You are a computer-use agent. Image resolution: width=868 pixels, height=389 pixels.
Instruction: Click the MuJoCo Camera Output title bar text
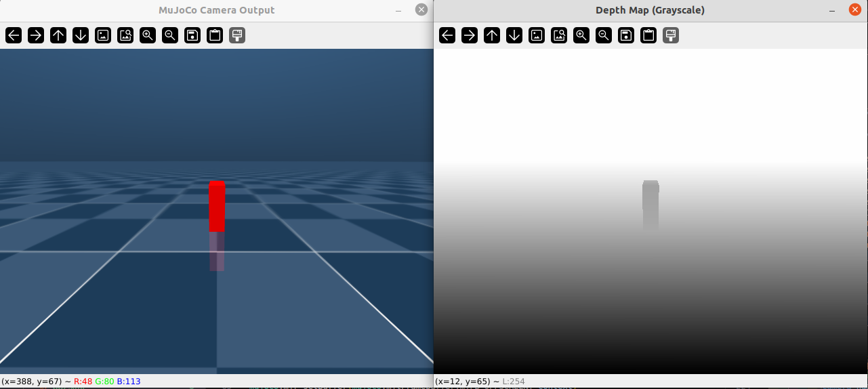click(217, 10)
